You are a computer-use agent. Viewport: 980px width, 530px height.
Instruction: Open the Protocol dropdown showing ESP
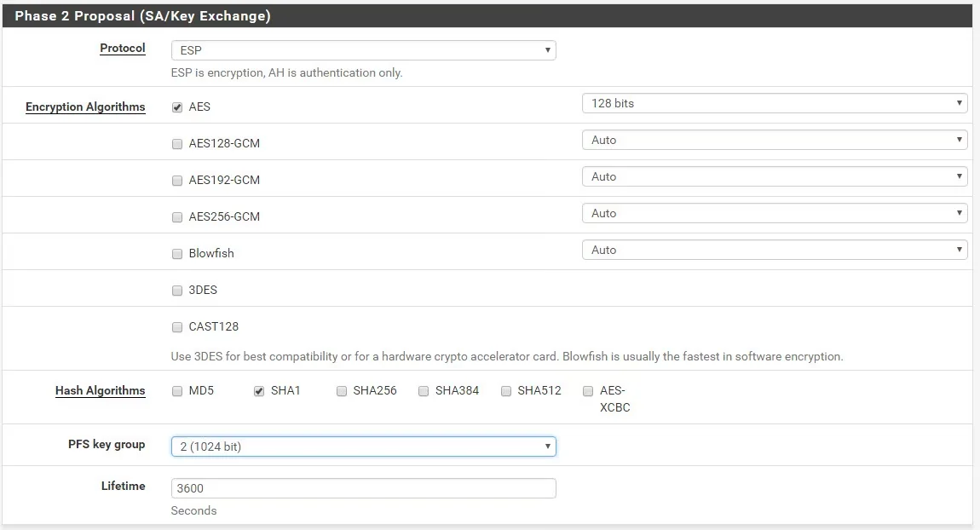[362, 50]
